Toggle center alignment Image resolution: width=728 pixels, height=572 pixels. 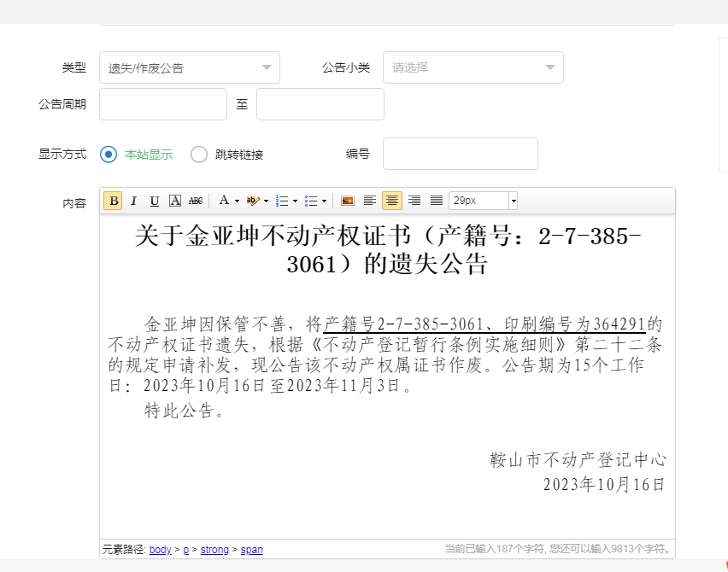392,201
